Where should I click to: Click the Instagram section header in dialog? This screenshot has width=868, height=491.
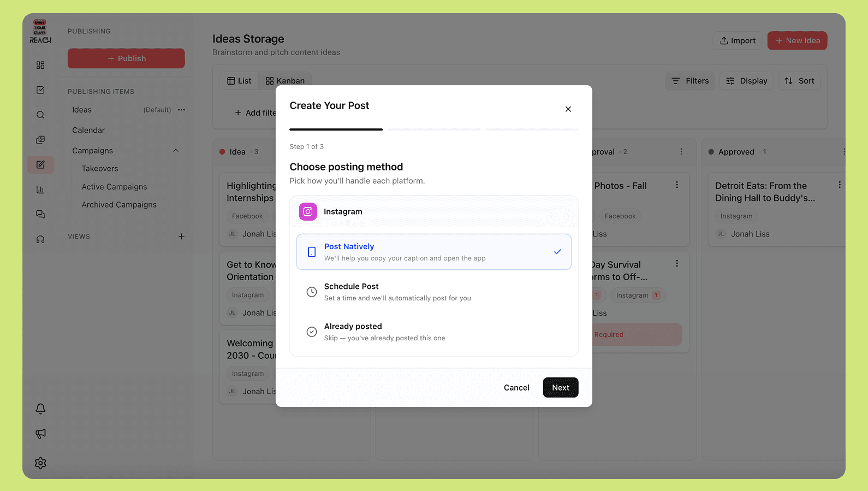pos(434,211)
